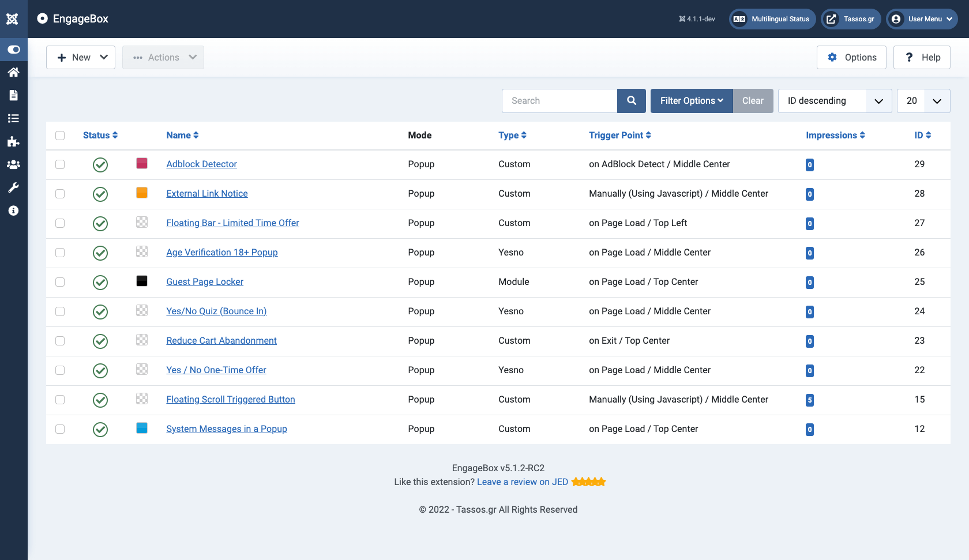Expand the Actions dropdown
This screenshot has height=560, width=969.
point(163,58)
